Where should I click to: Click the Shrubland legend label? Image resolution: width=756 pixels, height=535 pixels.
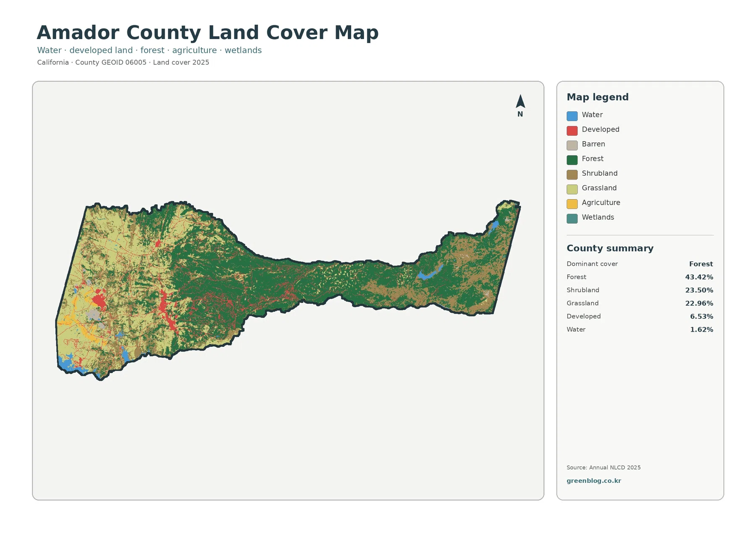[600, 173]
